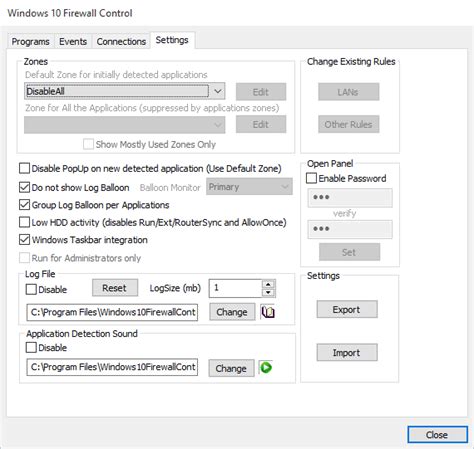Increase LogSize with up arrow
The image size is (474, 449).
tap(268, 284)
